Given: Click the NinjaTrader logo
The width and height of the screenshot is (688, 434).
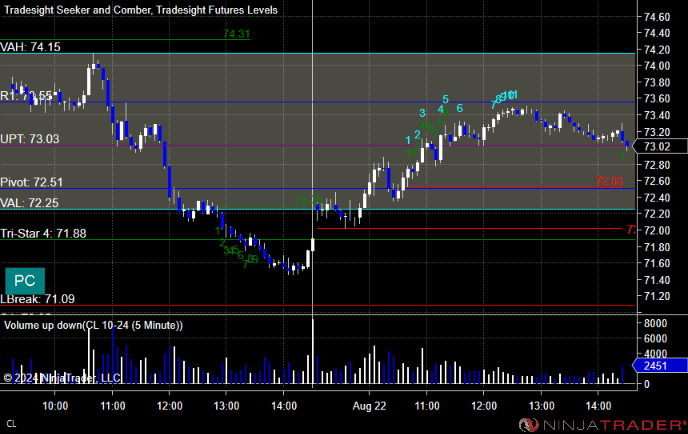Looking at the screenshot, I should (603, 425).
